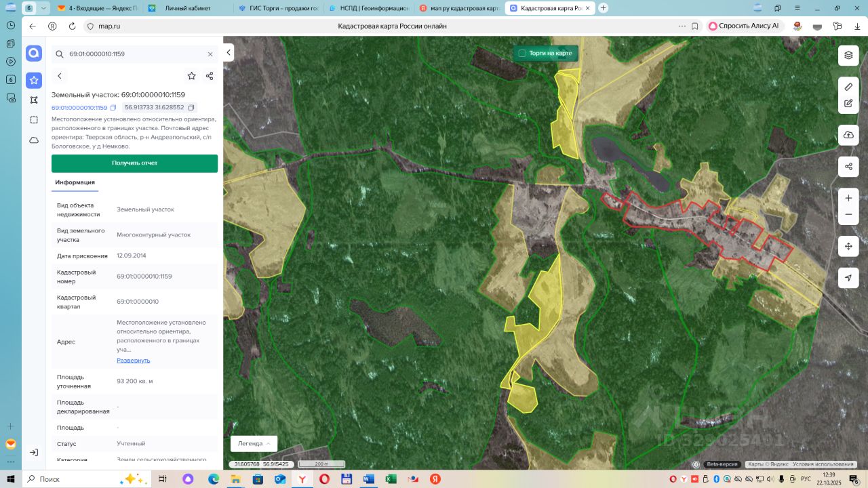
Task: Log in via the sidebar arrow icon
Action: coord(34,452)
